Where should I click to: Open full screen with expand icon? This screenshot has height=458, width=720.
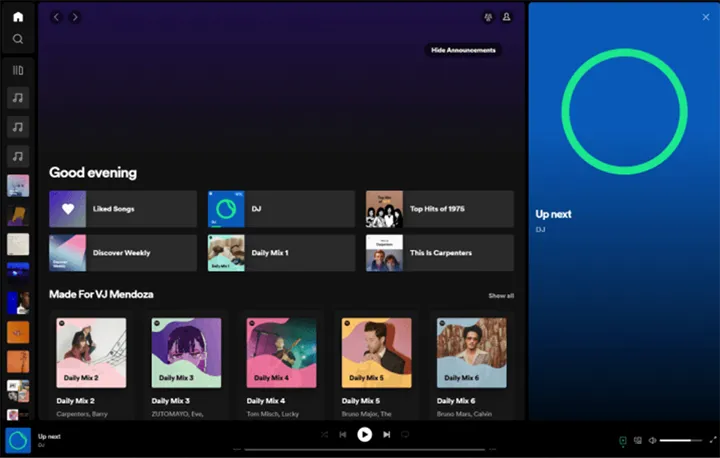click(713, 440)
